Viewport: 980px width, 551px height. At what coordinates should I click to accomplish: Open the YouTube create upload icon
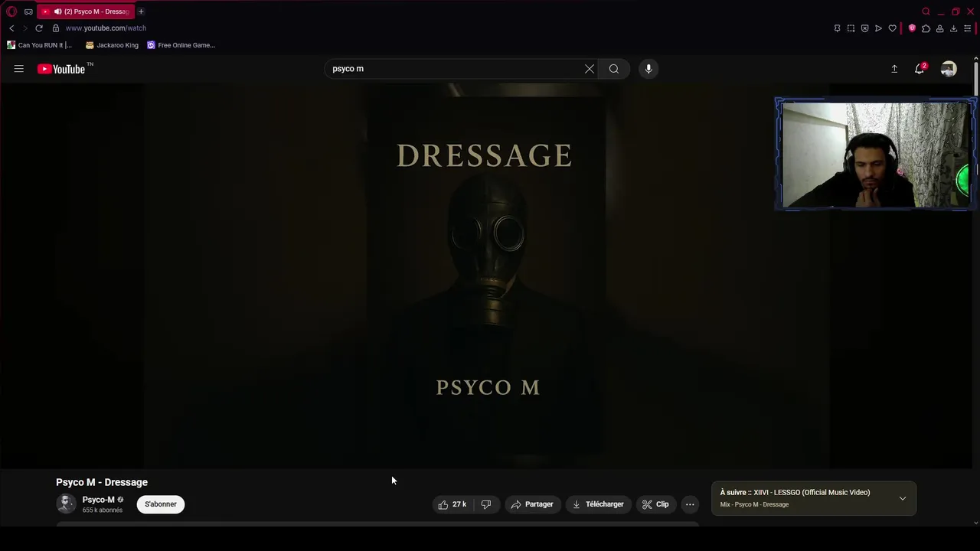click(x=894, y=69)
